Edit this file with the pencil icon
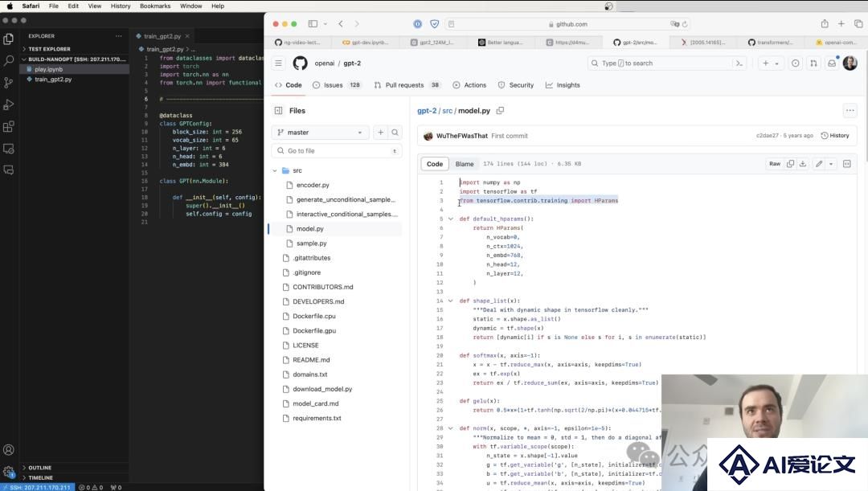Viewport: 868px width, 491px height. click(x=819, y=164)
